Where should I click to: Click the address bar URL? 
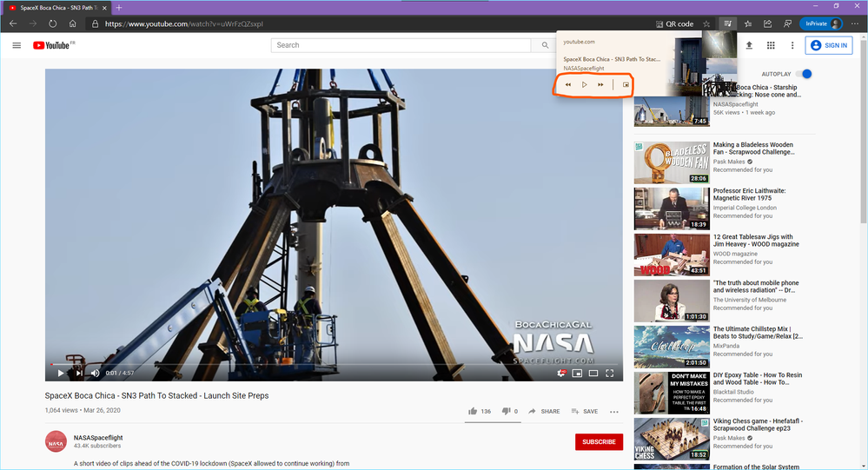click(x=184, y=23)
